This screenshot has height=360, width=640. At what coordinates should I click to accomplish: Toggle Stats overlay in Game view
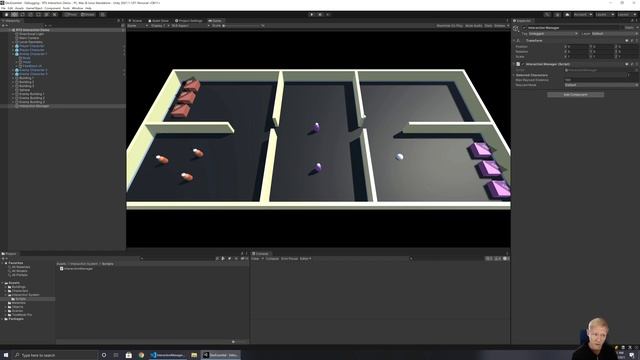click(x=488, y=26)
